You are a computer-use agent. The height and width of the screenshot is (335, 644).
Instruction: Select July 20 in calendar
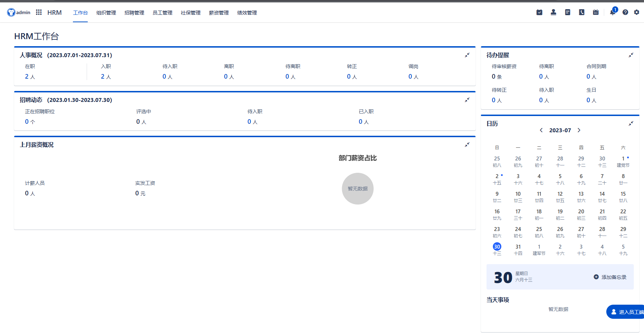(x=581, y=214)
